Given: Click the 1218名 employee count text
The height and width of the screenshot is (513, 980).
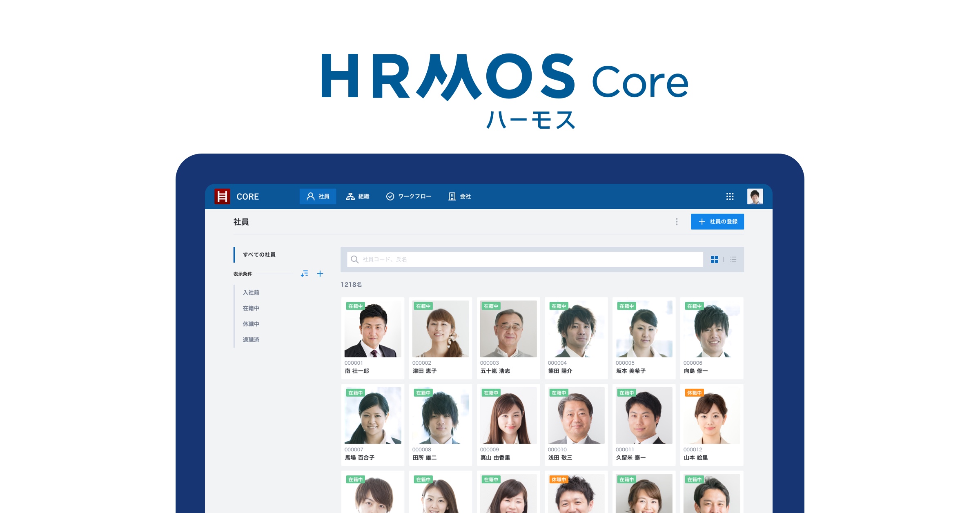Looking at the screenshot, I should point(351,285).
